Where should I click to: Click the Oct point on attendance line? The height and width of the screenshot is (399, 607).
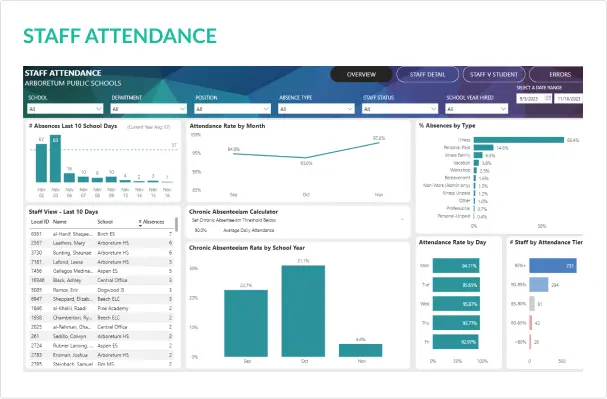306,158
